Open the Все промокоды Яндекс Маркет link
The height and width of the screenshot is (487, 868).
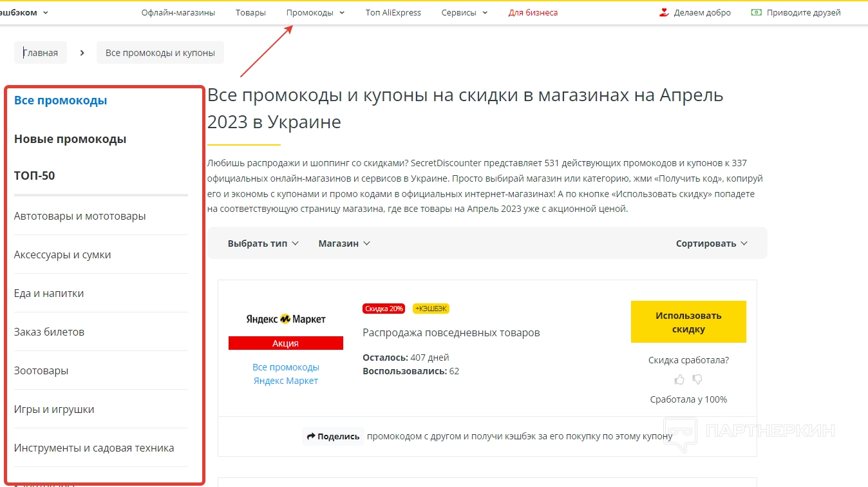click(286, 374)
